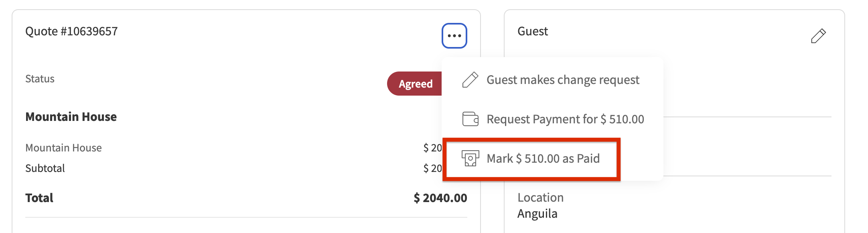Click the Location field label
Image resolution: width=868 pixels, height=233 pixels.
(540, 198)
